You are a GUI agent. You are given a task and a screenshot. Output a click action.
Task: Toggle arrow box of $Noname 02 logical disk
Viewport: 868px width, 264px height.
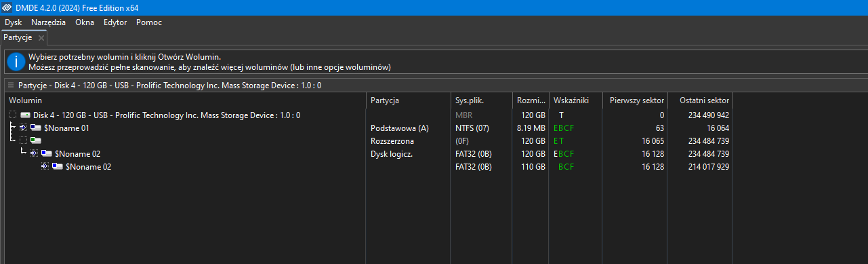(x=34, y=153)
